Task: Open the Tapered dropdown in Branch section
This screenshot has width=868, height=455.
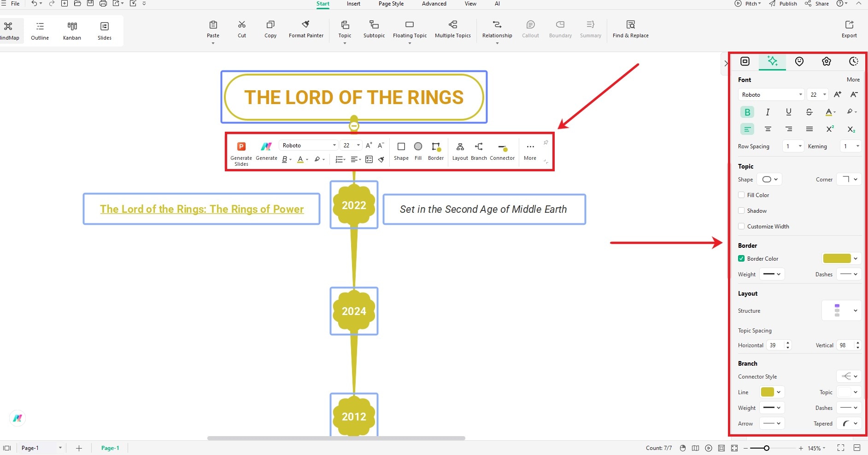Action: coord(849,423)
